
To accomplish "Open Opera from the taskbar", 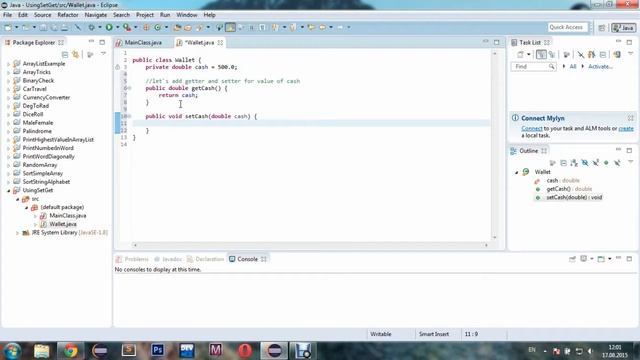I will pos(244,351).
